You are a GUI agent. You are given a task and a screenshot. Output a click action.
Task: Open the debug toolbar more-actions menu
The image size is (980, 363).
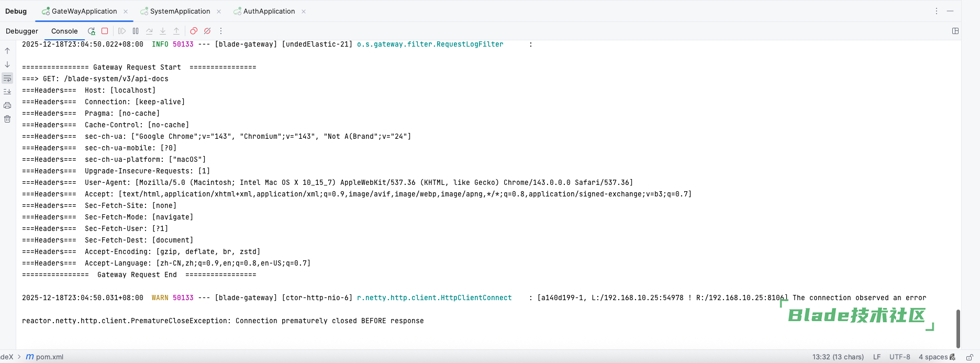coord(221,31)
